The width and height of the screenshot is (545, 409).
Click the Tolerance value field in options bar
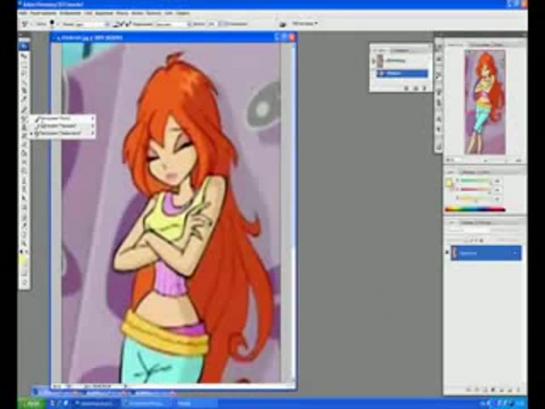212,24
